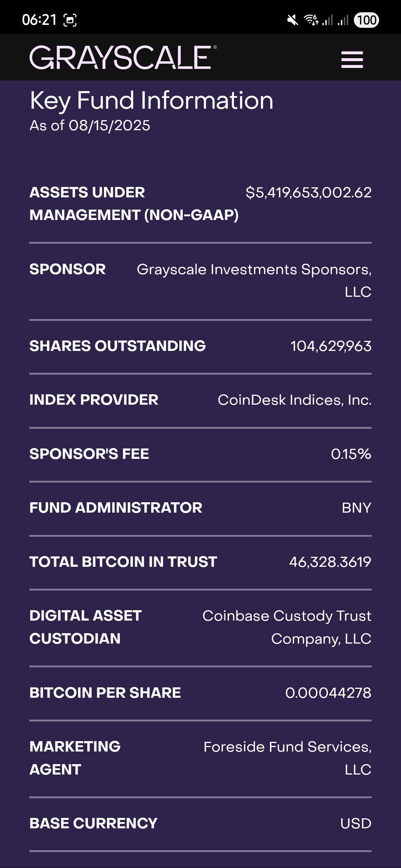
Task: Click Grayscale Investments Sponsors, LLC text
Action: pos(254,280)
